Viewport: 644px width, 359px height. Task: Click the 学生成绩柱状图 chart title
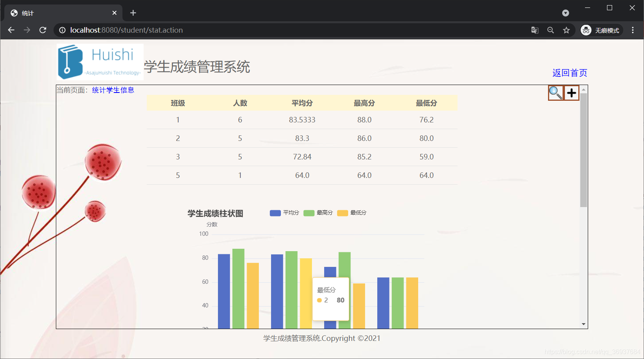click(215, 213)
